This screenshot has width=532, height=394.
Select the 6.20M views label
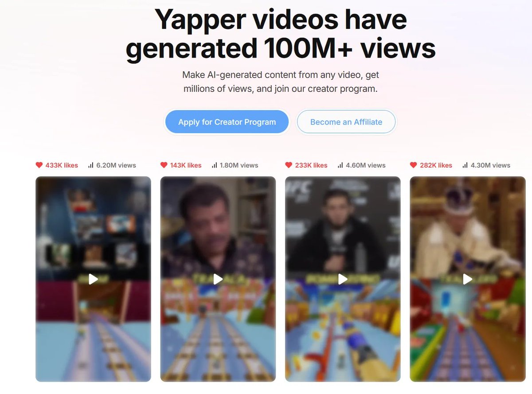pyautogui.click(x=116, y=165)
